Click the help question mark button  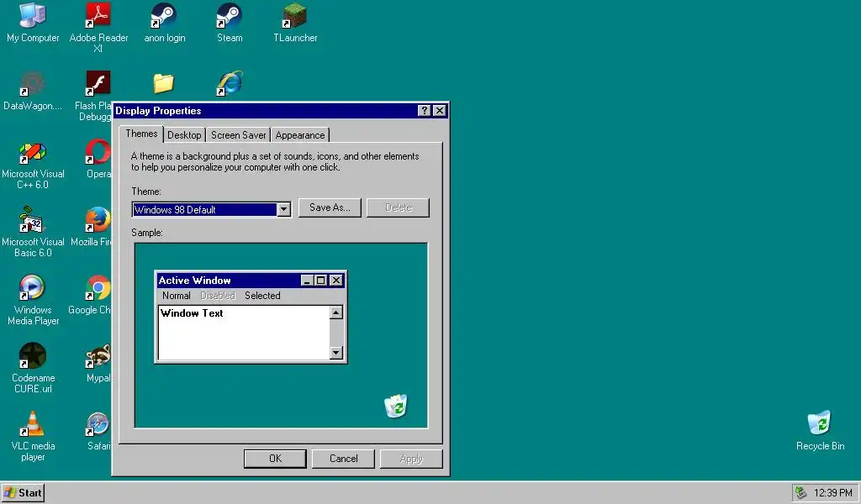(424, 111)
